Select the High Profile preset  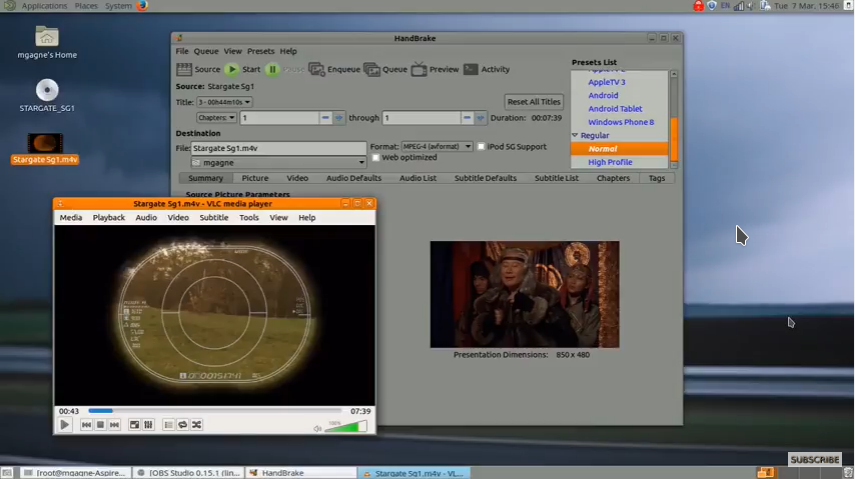click(610, 162)
